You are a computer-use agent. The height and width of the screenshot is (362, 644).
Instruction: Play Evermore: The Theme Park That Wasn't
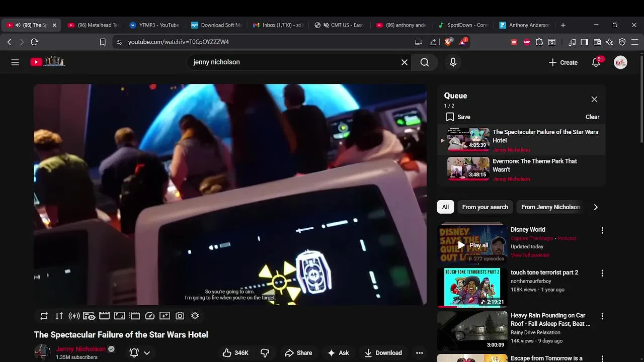pos(521,169)
